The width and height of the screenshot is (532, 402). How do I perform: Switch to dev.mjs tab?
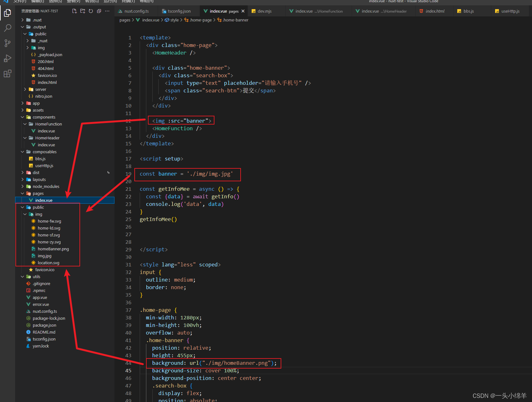pos(264,11)
